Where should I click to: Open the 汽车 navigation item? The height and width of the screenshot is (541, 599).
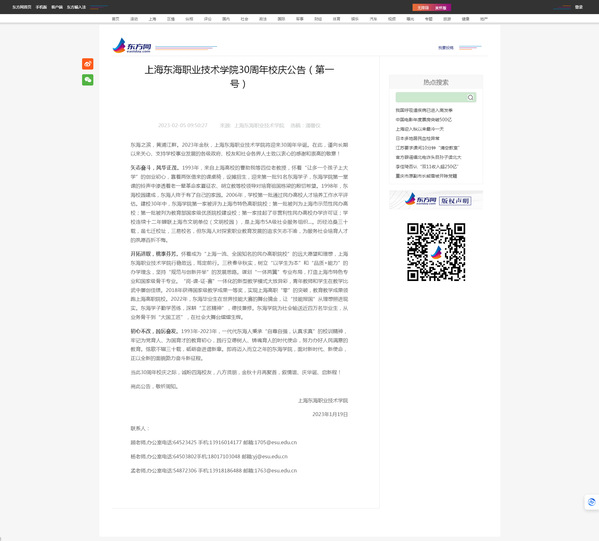(x=373, y=19)
